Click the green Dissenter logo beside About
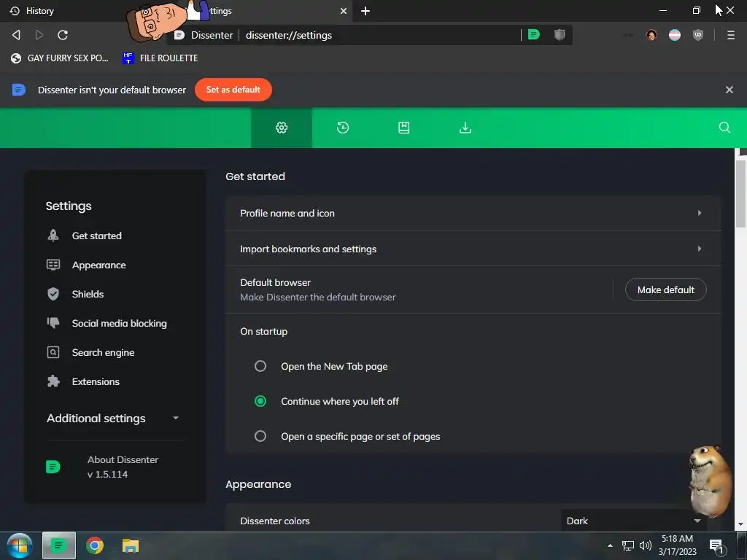 point(53,467)
